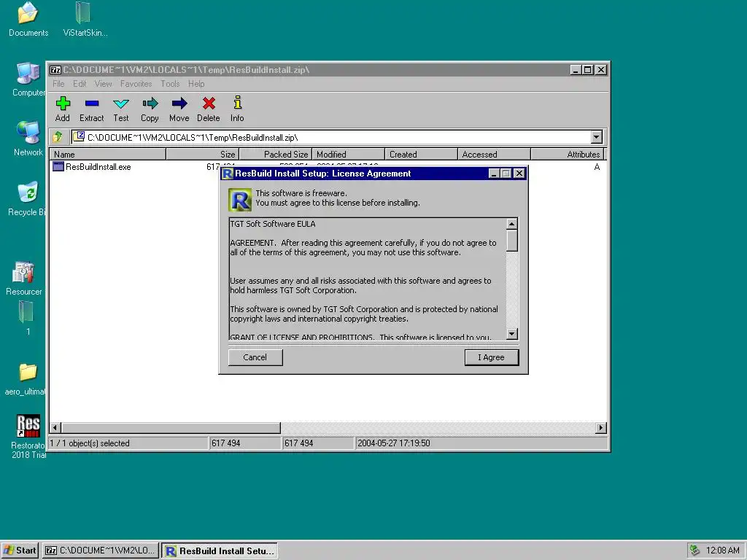Click the license text scroll down arrow

(x=511, y=333)
